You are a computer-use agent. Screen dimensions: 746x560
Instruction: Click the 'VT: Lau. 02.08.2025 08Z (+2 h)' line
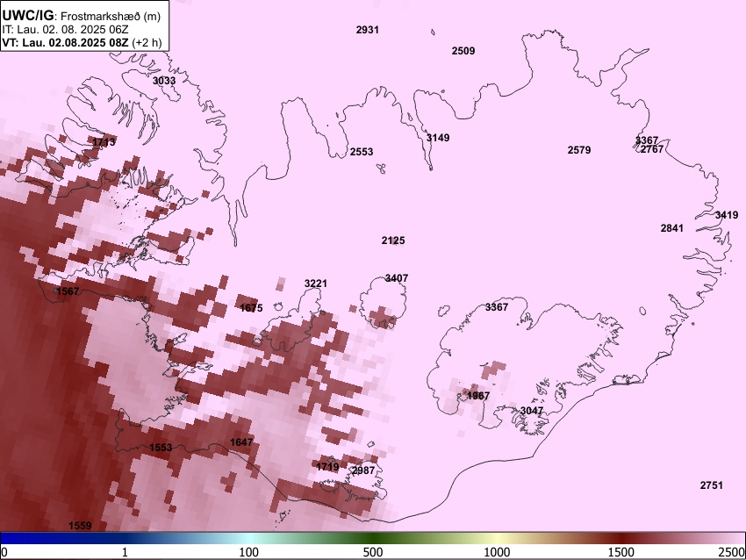[82, 42]
